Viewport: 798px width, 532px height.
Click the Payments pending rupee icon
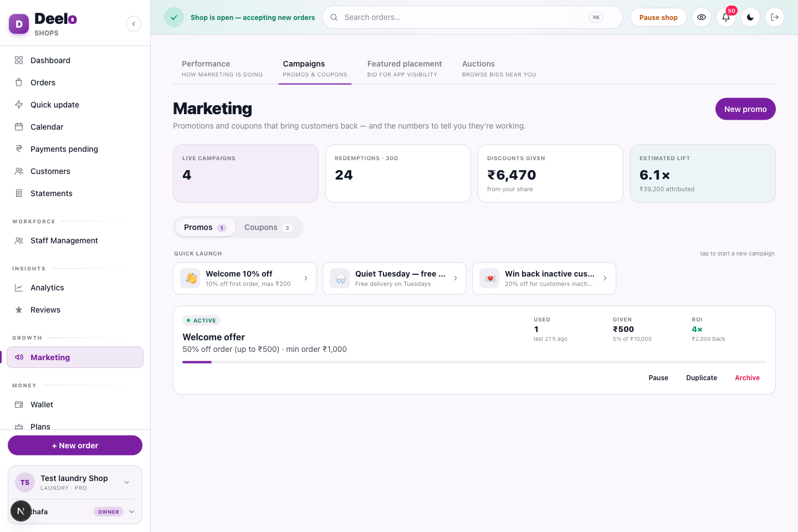point(19,149)
